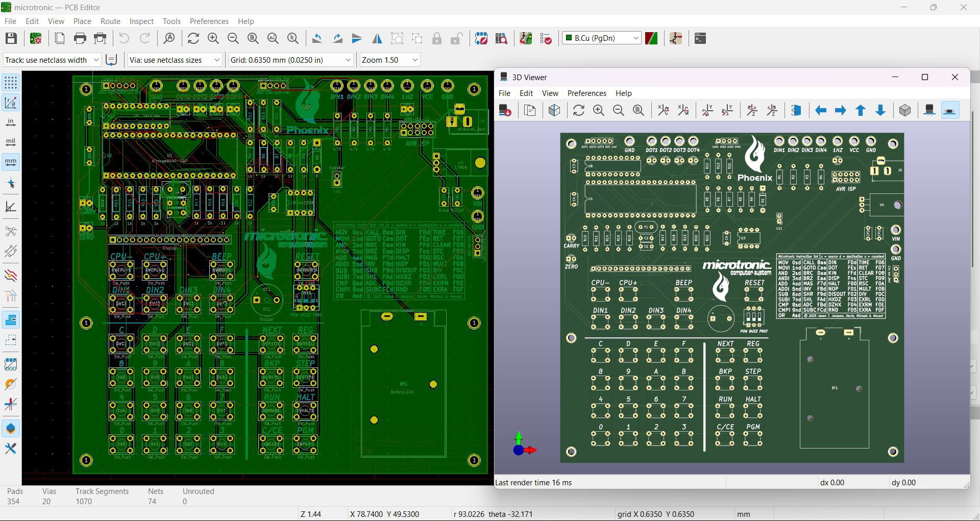The image size is (980, 521).
Task: Switch units to inches in left toolbar
Action: coord(11,122)
